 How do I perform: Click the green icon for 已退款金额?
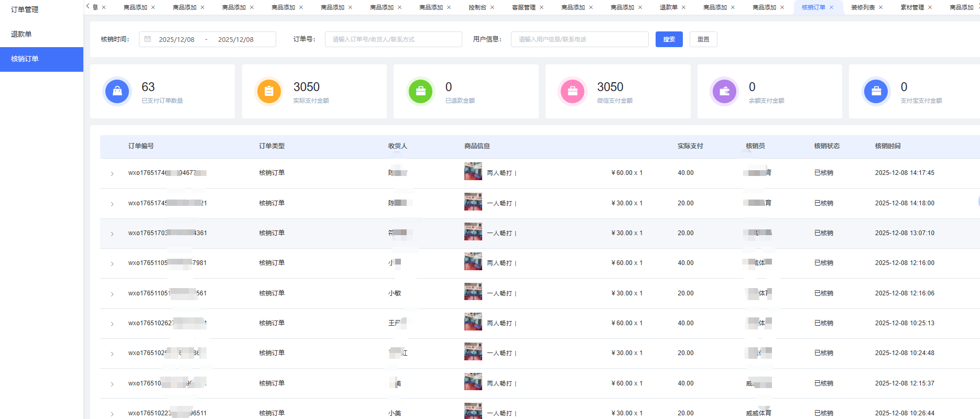point(420,91)
